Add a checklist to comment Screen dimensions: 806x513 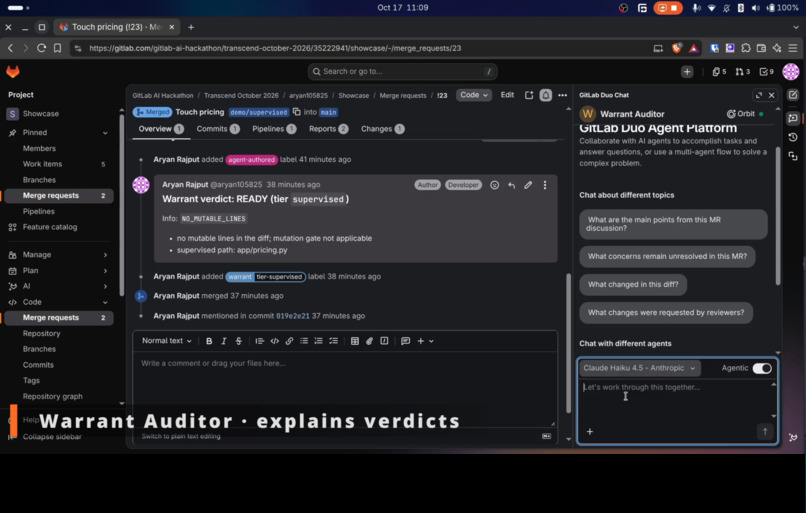(334, 341)
